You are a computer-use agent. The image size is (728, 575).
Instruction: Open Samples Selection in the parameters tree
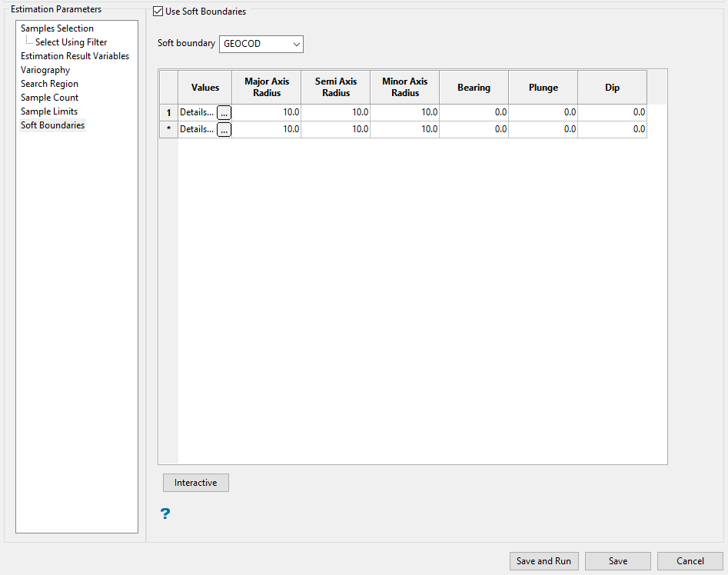click(x=57, y=28)
